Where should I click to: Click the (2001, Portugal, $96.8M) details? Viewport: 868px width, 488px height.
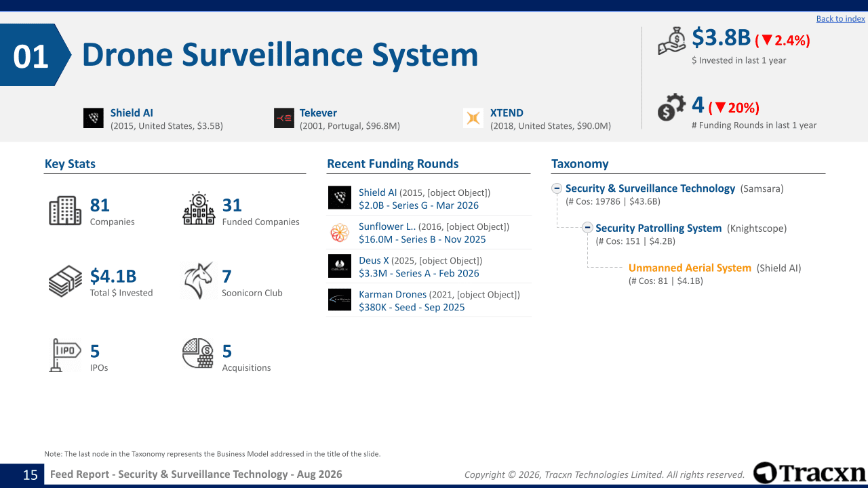[350, 125]
